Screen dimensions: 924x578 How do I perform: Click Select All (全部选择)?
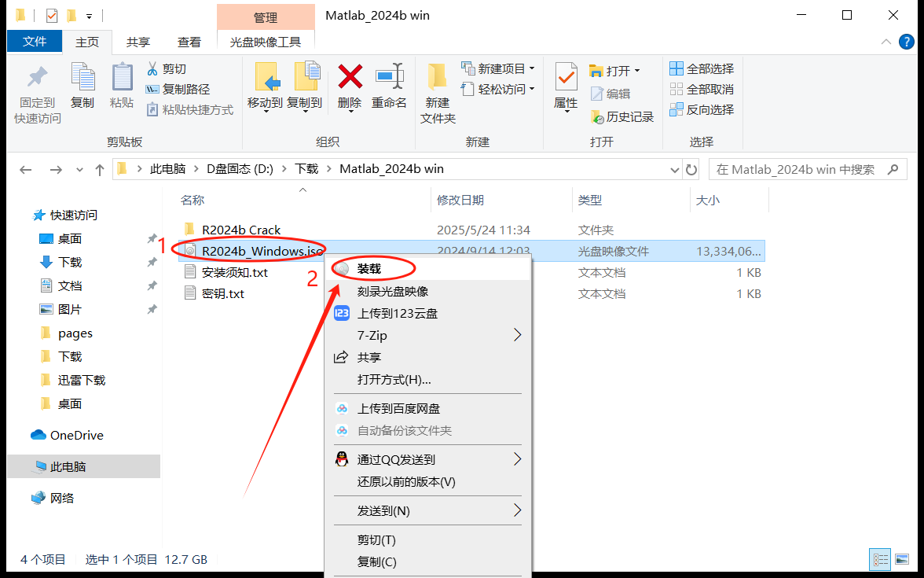tap(702, 69)
